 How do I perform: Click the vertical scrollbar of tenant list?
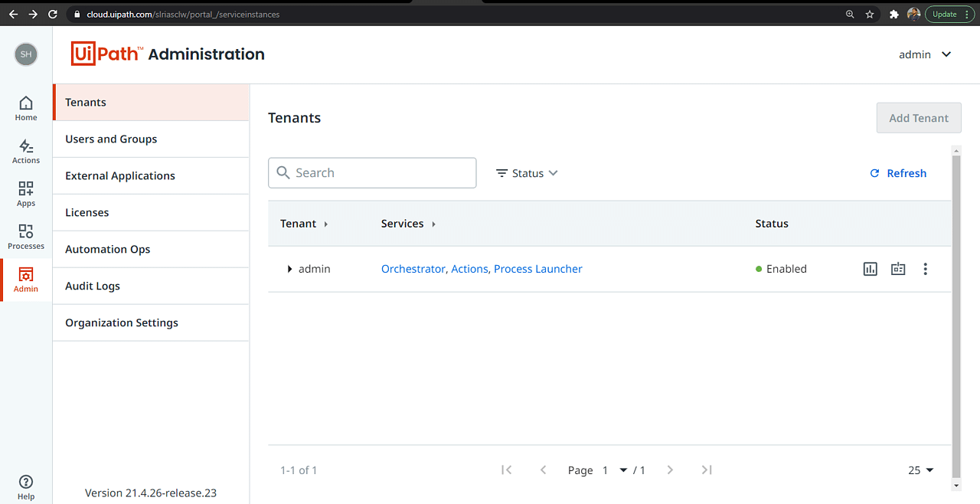click(x=955, y=317)
